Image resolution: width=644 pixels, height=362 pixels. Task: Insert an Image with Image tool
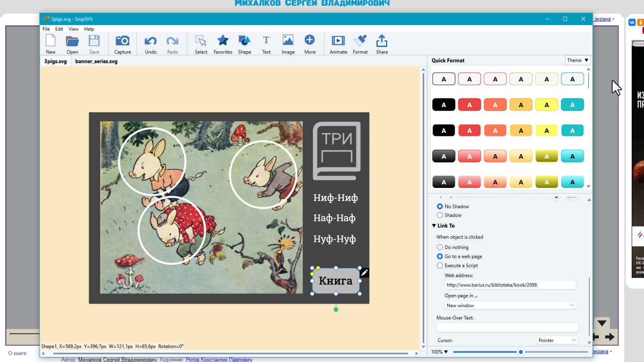point(288,44)
